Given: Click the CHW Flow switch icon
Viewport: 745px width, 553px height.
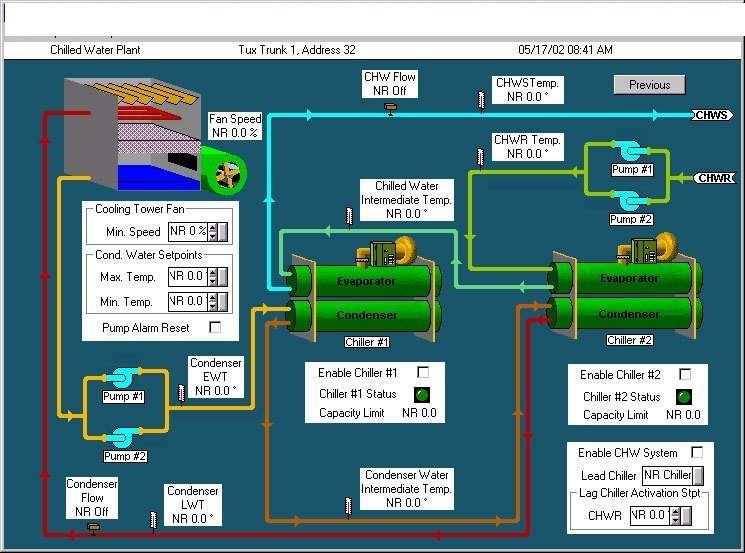Looking at the screenshot, I should pyautogui.click(x=391, y=108).
